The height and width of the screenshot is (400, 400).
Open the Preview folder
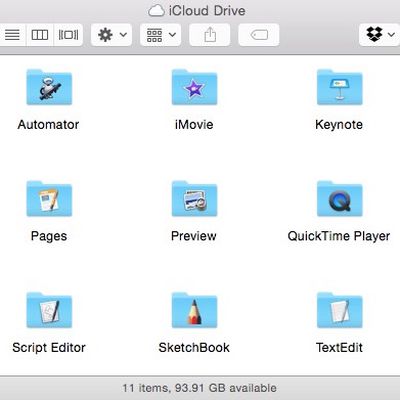(194, 199)
